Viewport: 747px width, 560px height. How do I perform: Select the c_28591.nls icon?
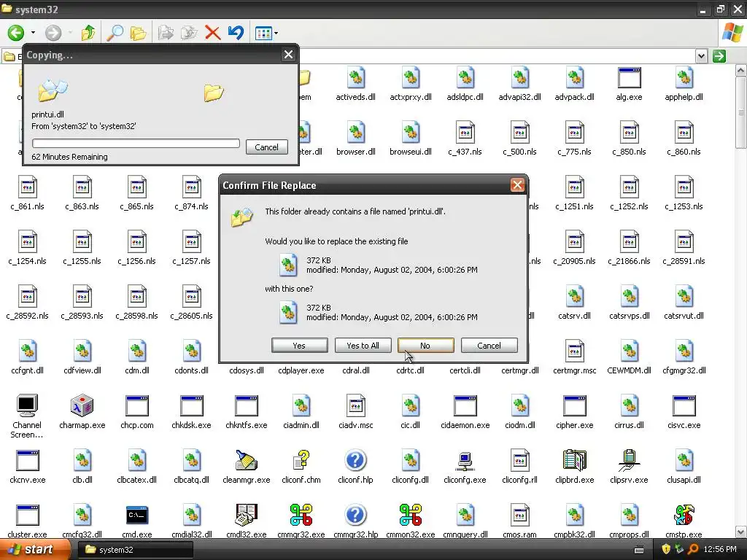(684, 242)
